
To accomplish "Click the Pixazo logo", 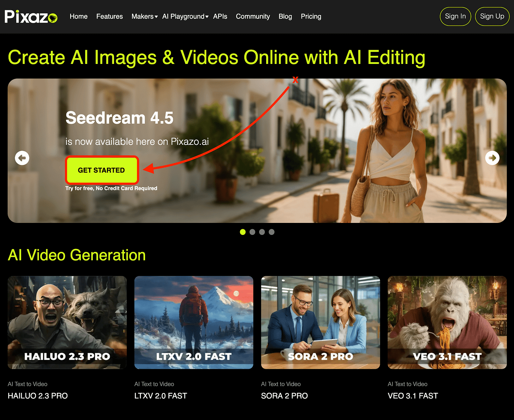I will tap(31, 17).
